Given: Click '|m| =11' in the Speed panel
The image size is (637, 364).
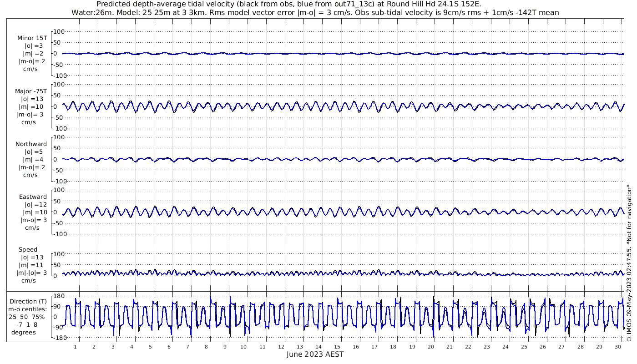Looking at the screenshot, I should click(30, 265).
